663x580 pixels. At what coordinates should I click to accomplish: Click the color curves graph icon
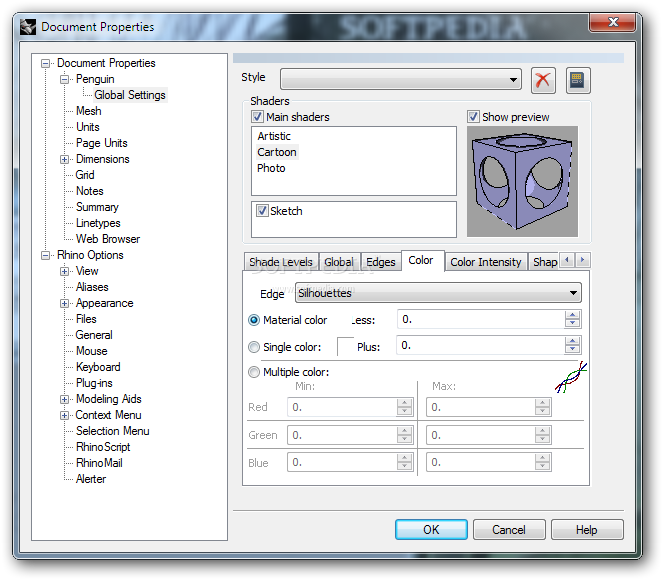pos(571,377)
